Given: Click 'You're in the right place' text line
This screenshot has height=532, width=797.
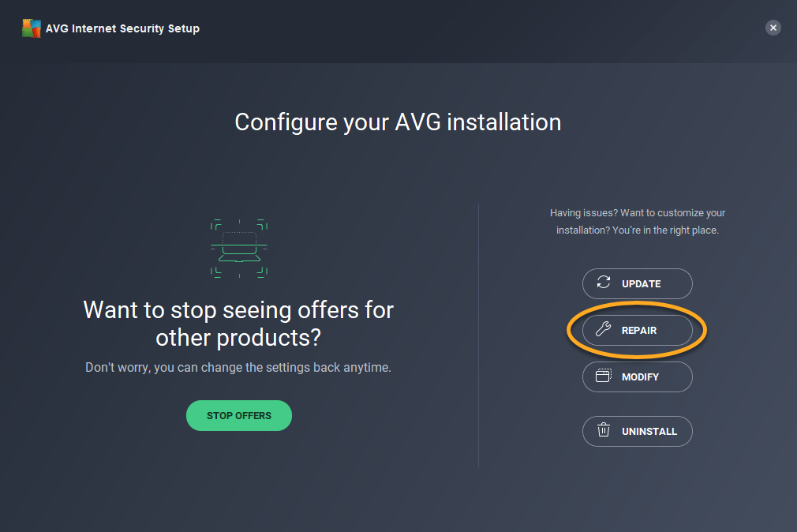Looking at the screenshot, I should click(x=637, y=231).
